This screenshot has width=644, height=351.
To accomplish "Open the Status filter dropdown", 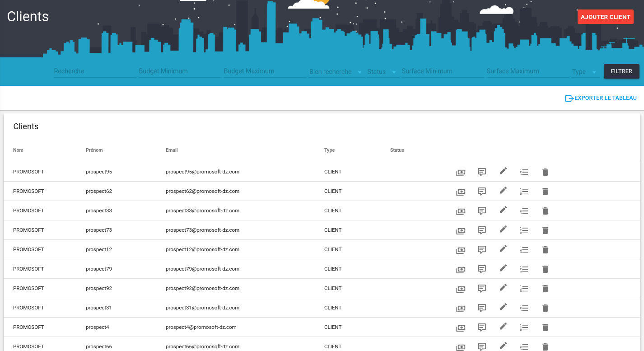I will 383,71.
